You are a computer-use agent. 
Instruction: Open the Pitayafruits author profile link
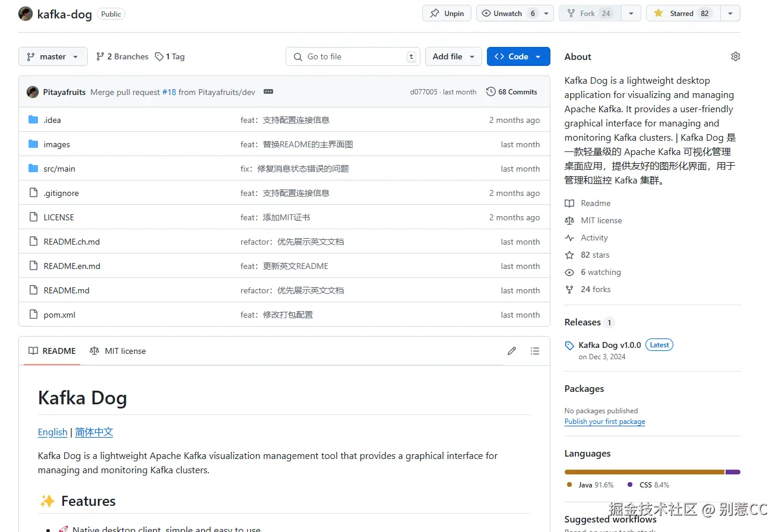64,92
